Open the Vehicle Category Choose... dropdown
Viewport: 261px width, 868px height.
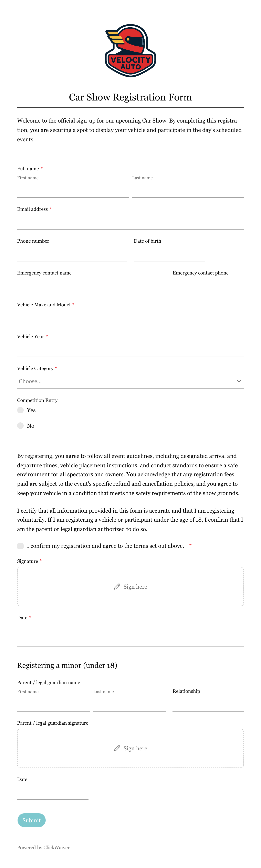tap(130, 381)
